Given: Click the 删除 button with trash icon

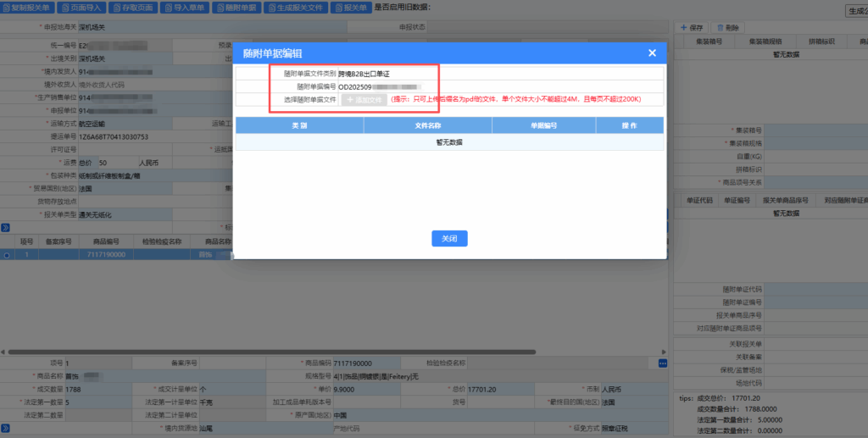Looking at the screenshot, I should [727, 28].
